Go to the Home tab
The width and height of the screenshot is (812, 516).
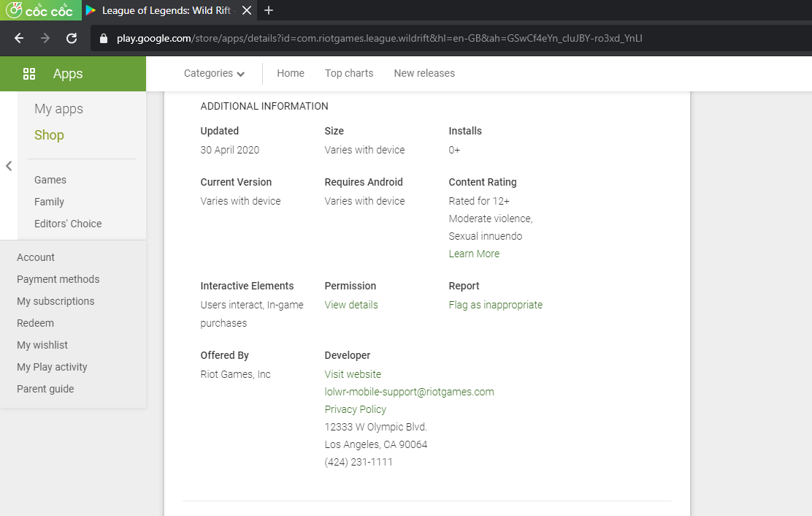(291, 74)
